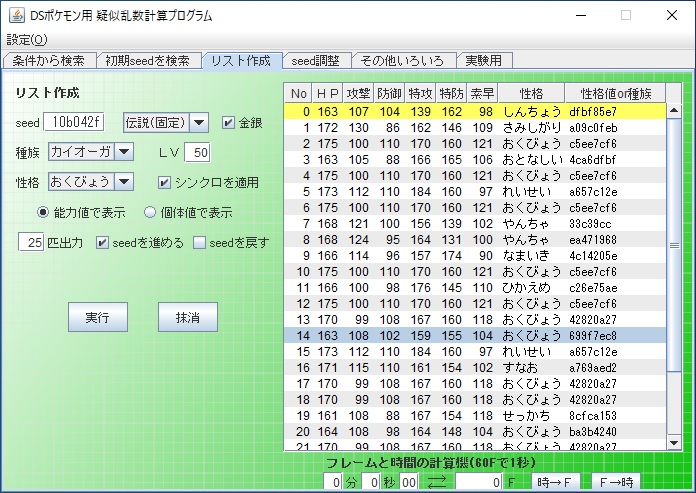Click the table's vertical scrollbar thumb
The image size is (696, 493).
coord(674,245)
